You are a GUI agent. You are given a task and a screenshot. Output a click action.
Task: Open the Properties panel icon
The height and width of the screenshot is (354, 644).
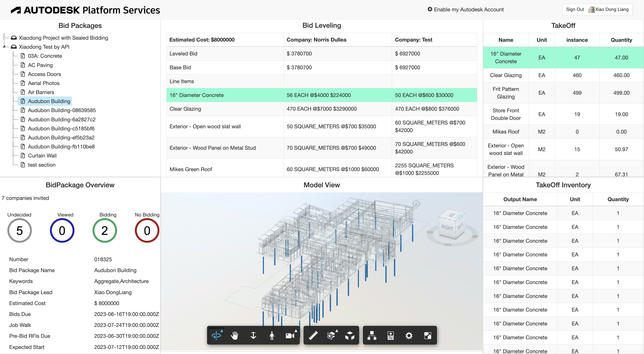tap(391, 335)
